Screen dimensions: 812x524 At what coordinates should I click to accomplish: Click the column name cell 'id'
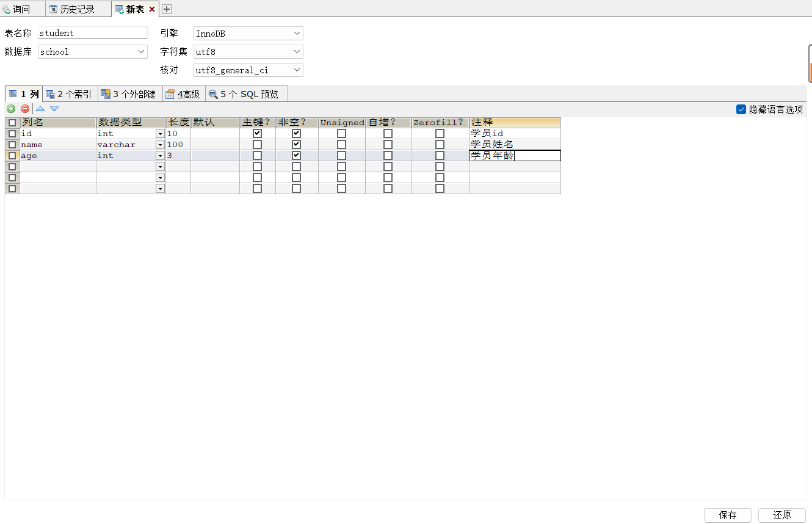[58, 133]
